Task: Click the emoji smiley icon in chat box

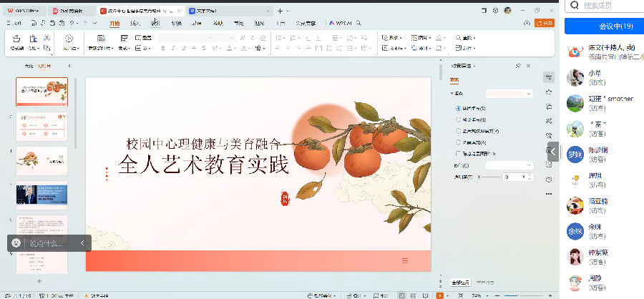Action: click(16, 243)
